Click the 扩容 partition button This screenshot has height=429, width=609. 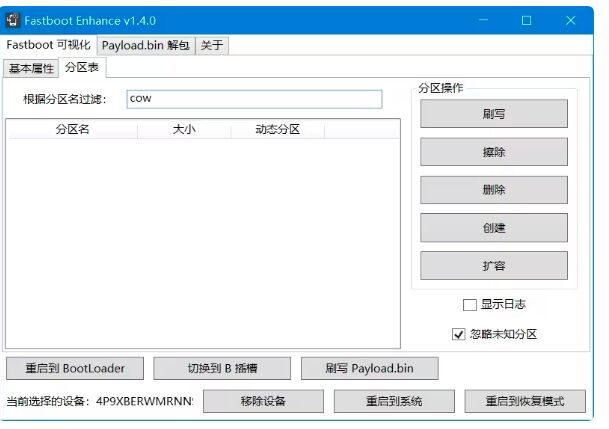(494, 266)
